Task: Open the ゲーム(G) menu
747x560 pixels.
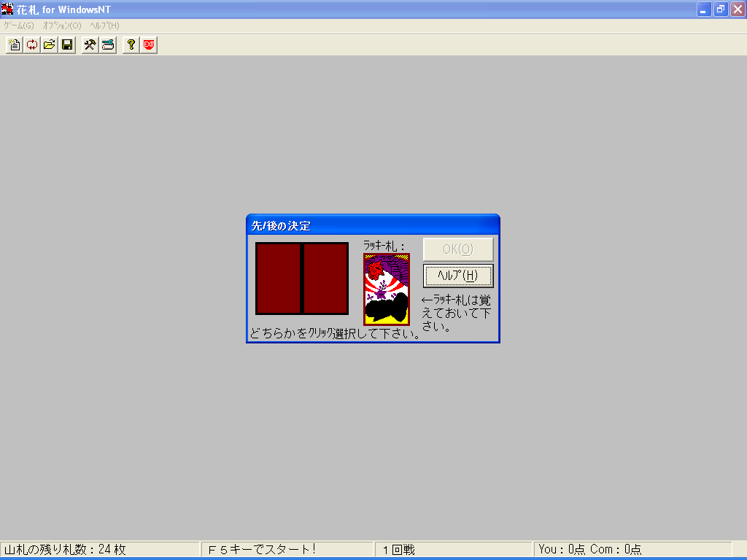Action: 19,26
